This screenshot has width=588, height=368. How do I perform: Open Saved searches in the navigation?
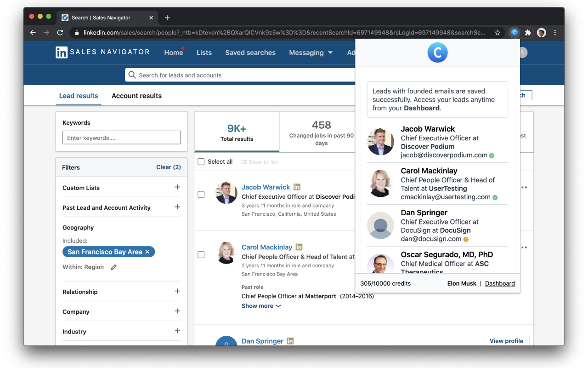(250, 52)
